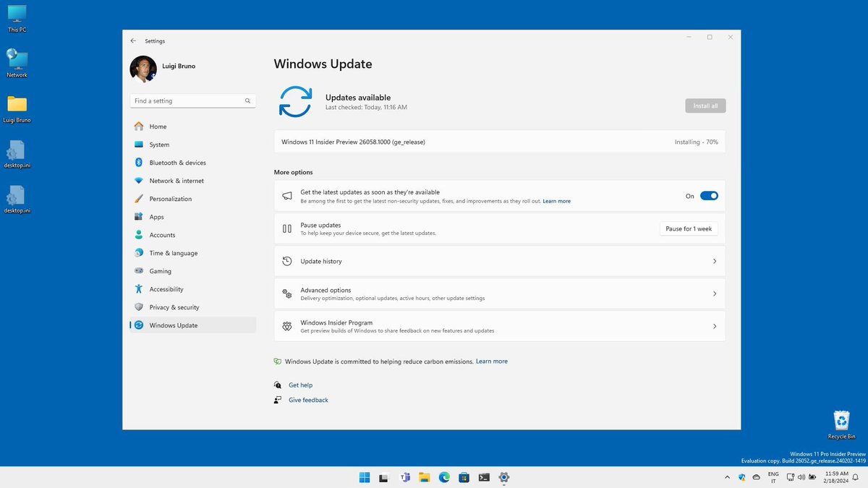Select Personalization in the sidebar
The width and height of the screenshot is (868, 488).
[x=192, y=199]
